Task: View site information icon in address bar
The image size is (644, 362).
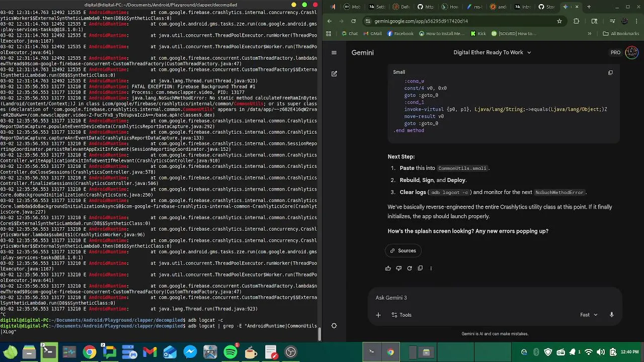Action: (368, 21)
